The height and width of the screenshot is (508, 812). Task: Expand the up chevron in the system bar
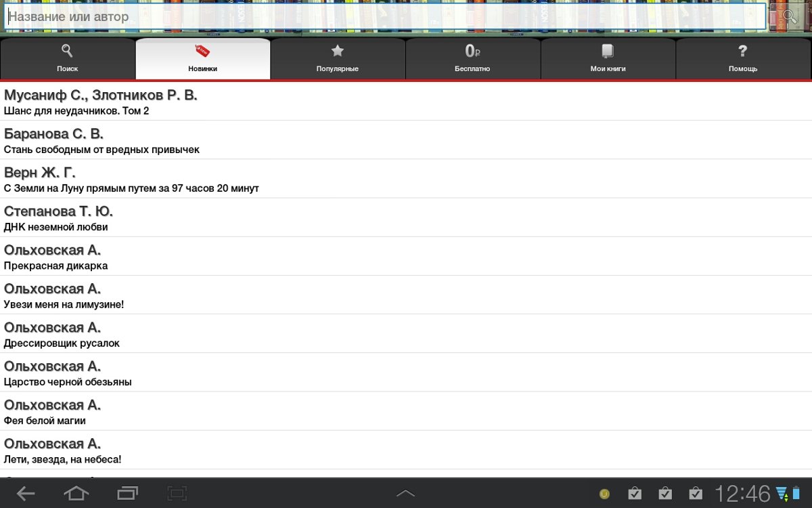click(405, 494)
